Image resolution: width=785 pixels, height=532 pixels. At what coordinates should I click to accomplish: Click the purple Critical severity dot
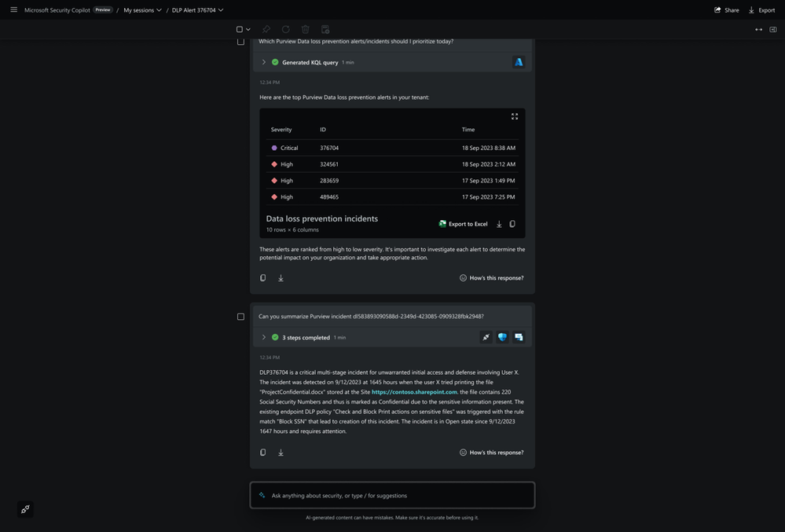pyautogui.click(x=274, y=148)
